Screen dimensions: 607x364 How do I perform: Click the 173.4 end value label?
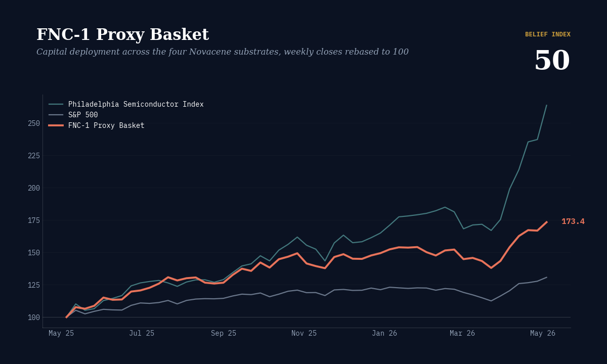point(573,221)
